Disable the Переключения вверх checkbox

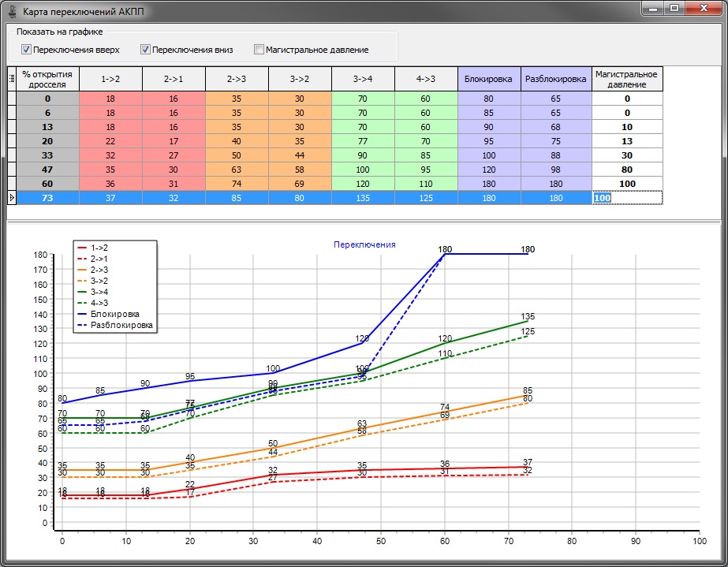27,49
